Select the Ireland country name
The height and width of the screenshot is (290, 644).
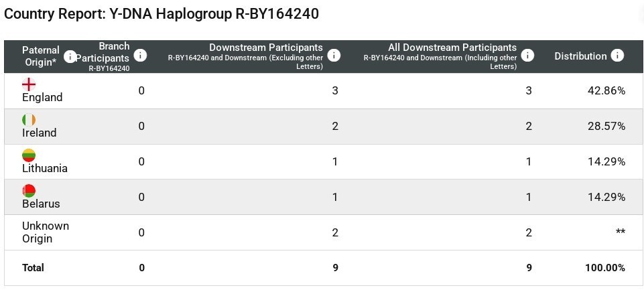click(x=40, y=133)
